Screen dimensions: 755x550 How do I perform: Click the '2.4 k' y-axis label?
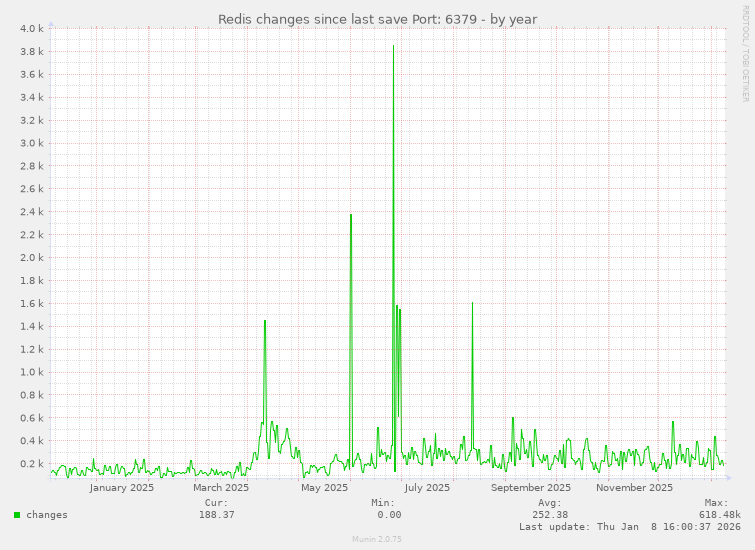32,212
